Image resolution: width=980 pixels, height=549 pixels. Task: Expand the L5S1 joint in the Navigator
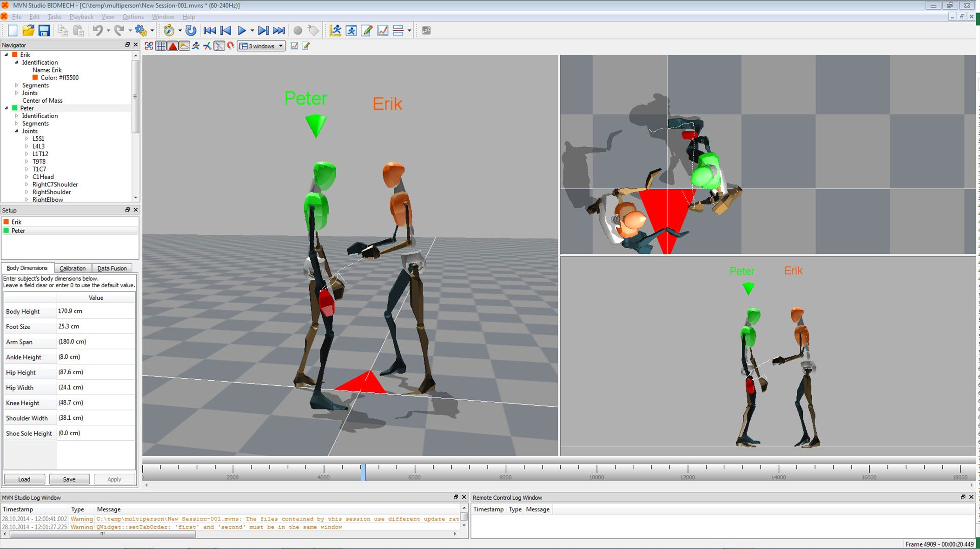(26, 139)
